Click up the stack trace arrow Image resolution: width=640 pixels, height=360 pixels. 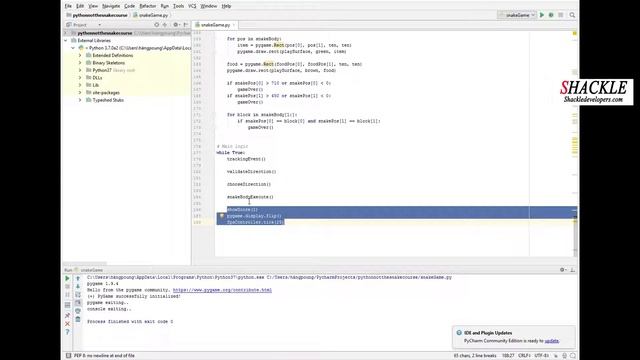tap(78, 278)
